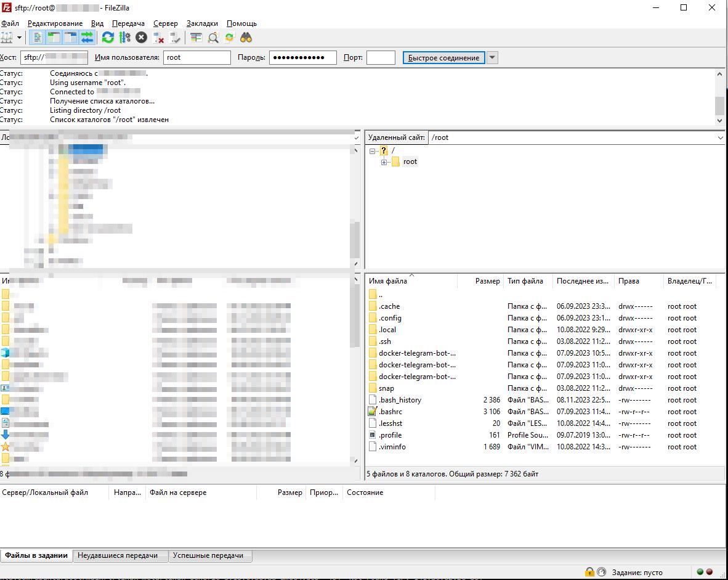Open the remote site path dropdown
The image size is (728, 580).
click(721, 138)
